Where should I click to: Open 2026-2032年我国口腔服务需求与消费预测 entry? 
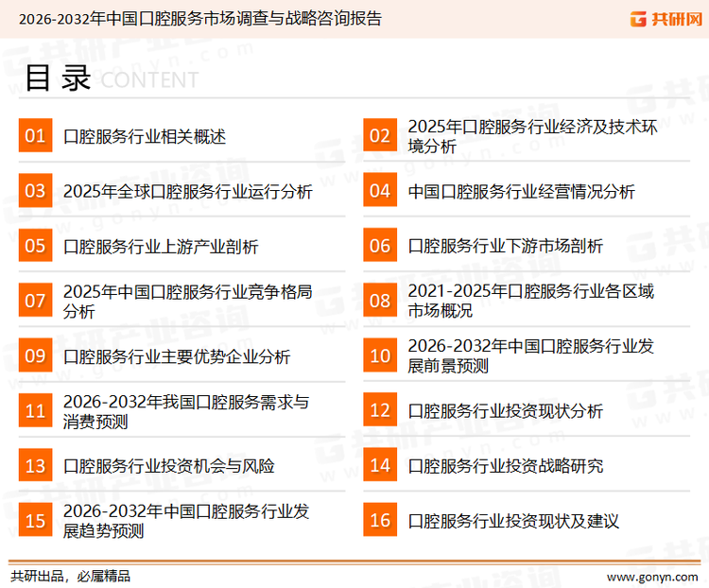[186, 411]
